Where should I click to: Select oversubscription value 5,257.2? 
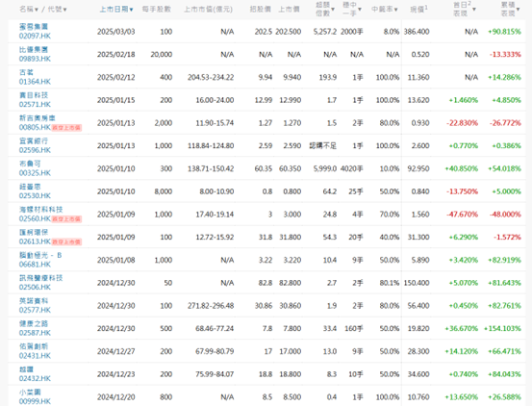tap(325, 32)
